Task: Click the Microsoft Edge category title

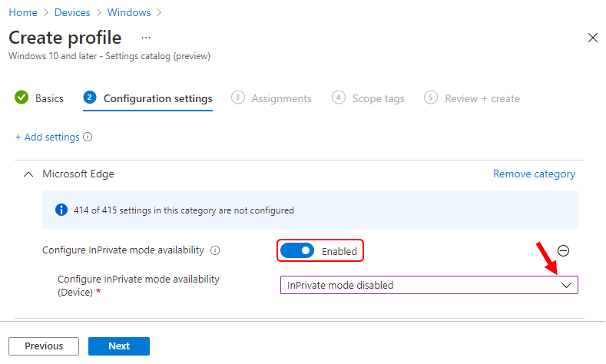Action: coord(78,174)
